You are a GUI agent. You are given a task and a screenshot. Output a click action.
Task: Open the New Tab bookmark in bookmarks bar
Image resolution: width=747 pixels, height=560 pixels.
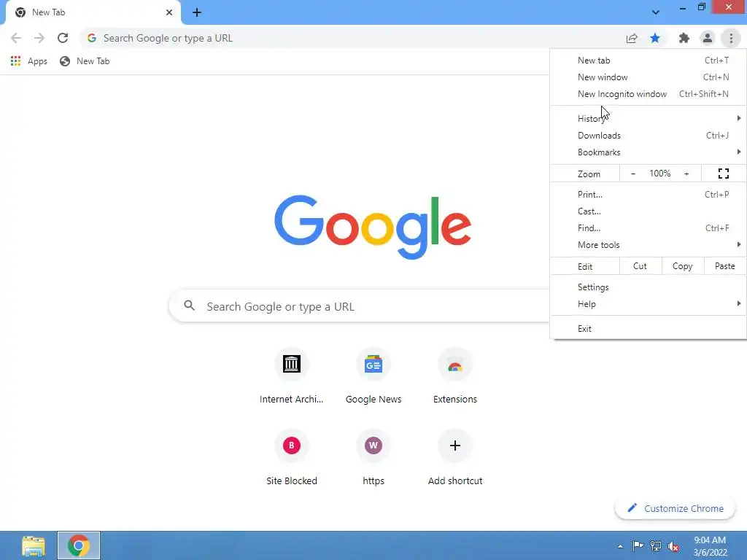tap(85, 61)
